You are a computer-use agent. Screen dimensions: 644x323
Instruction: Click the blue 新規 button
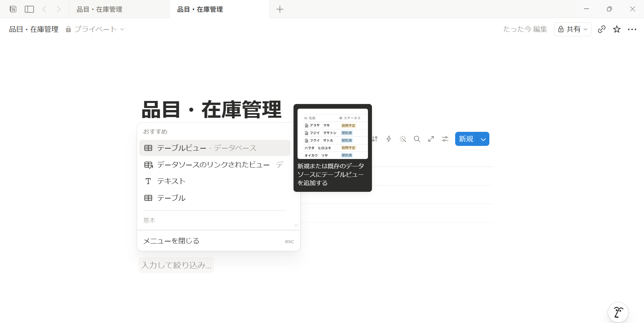pyautogui.click(x=466, y=139)
